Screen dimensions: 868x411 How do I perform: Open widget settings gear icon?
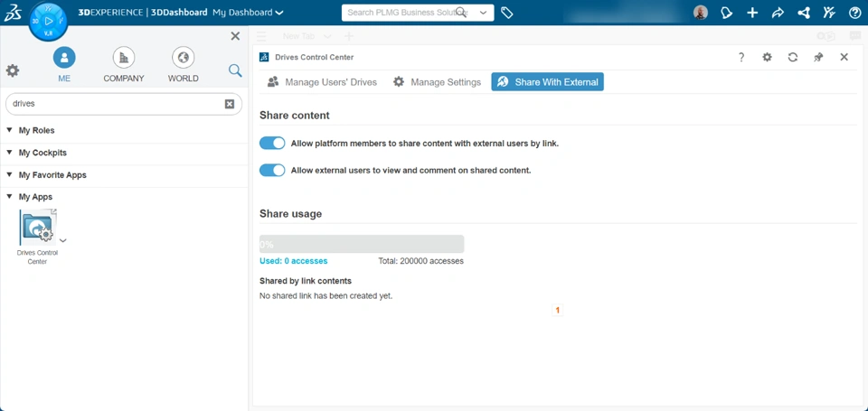pyautogui.click(x=767, y=57)
